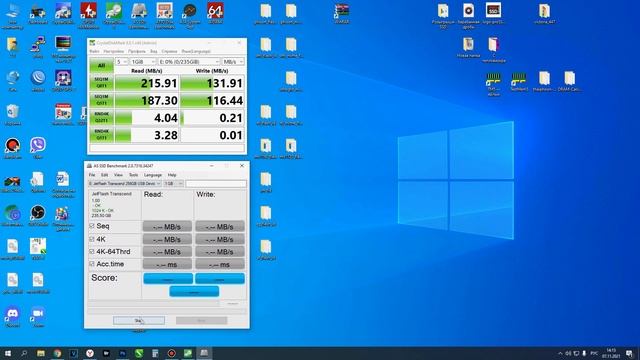The image size is (640, 360).
Task: Click the Seq read result box
Action: click(167, 227)
